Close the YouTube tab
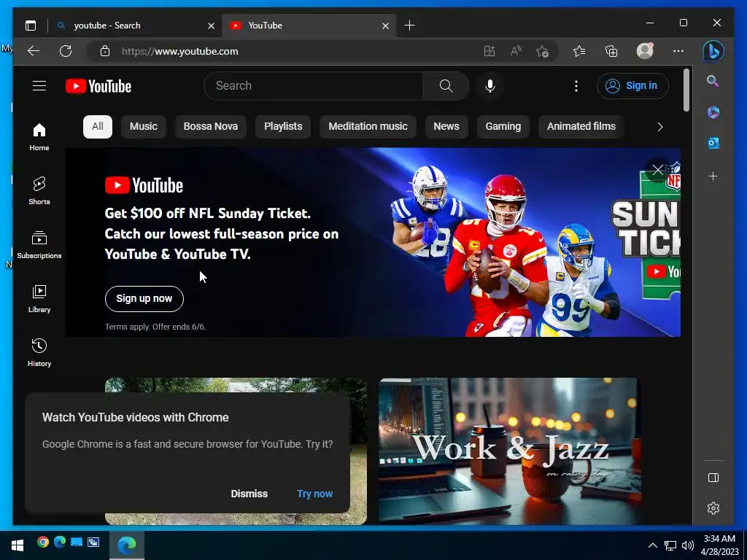 tap(385, 26)
